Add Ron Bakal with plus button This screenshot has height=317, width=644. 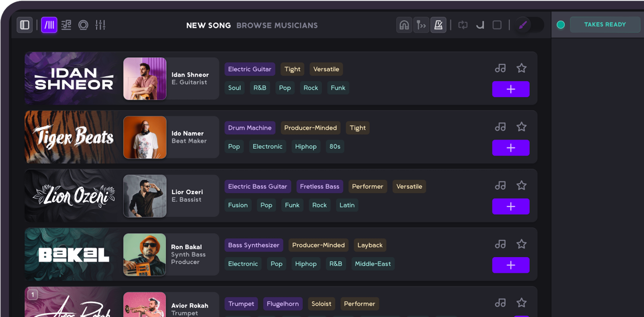click(x=511, y=265)
